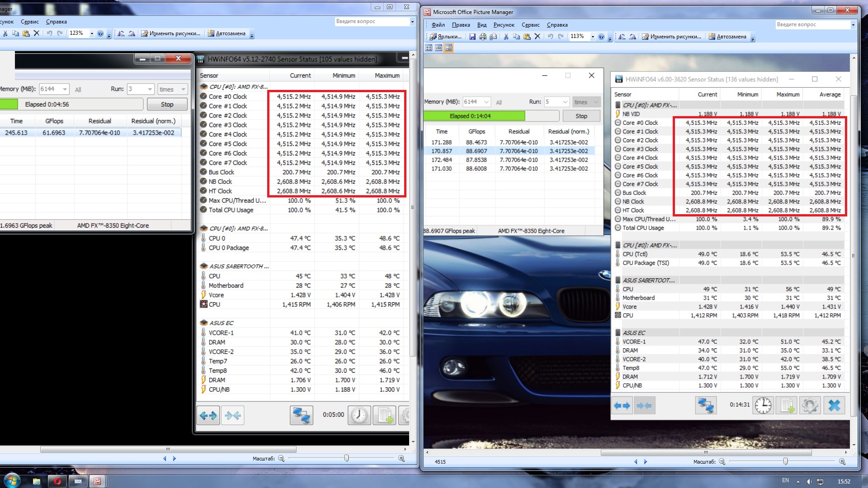The image size is (868, 488).
Task: Click the Масштаб zoom slider in right window
Action: [x=785, y=461]
